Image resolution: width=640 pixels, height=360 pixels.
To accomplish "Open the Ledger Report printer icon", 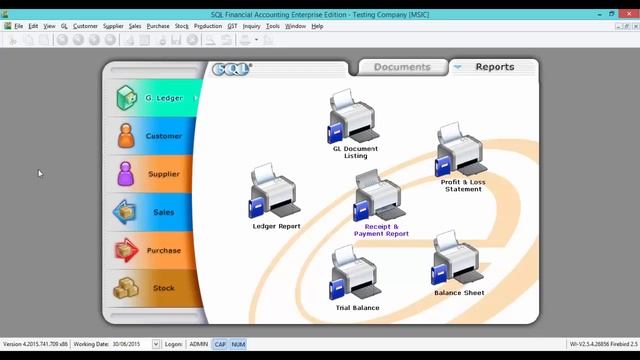I will (274, 190).
